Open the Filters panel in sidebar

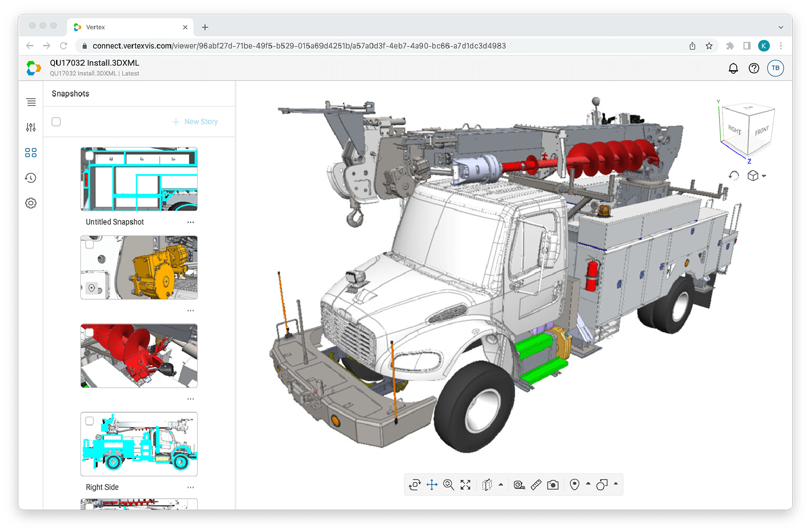click(x=31, y=127)
